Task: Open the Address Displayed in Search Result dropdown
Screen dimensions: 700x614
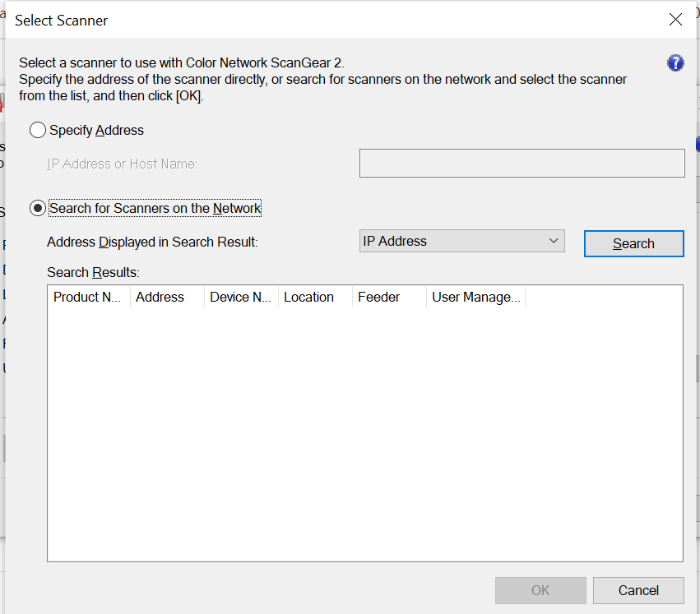Action: pos(462,241)
